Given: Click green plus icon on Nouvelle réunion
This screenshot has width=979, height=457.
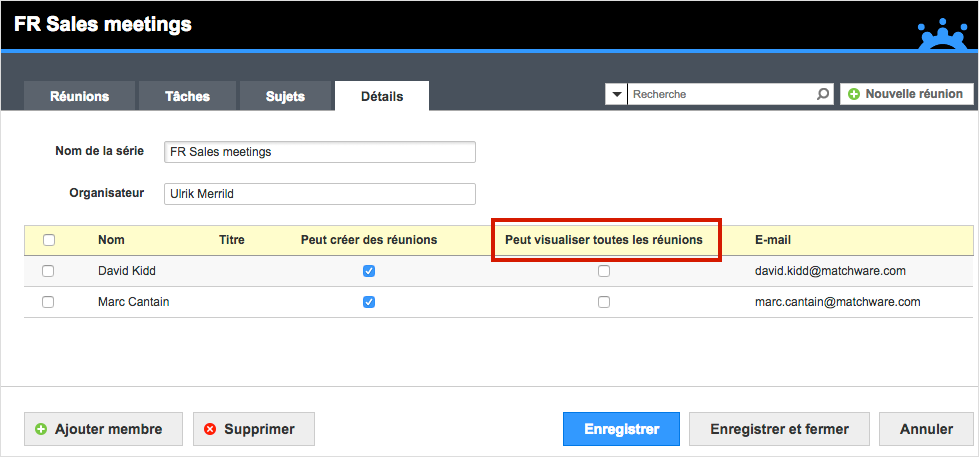Looking at the screenshot, I should [854, 94].
